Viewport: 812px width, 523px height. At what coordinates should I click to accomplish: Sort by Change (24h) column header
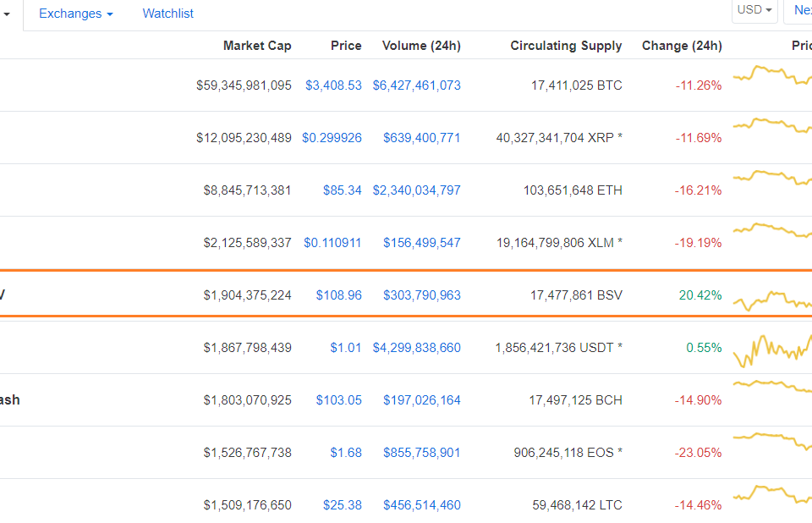pos(682,46)
